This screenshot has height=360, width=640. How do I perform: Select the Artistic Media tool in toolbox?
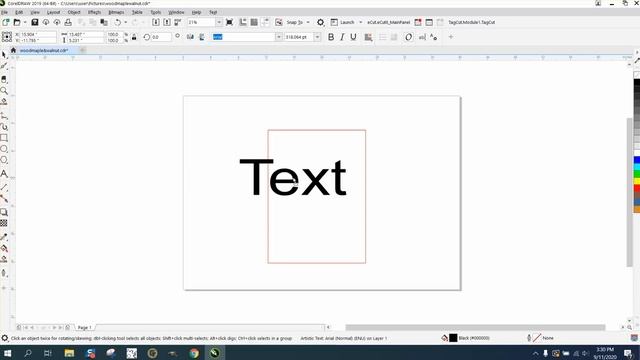coord(4,127)
